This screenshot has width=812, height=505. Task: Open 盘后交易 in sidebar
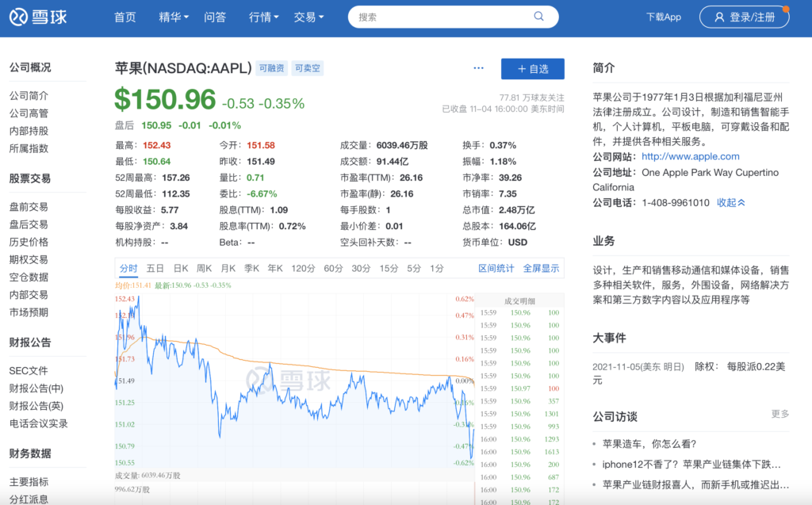29,224
